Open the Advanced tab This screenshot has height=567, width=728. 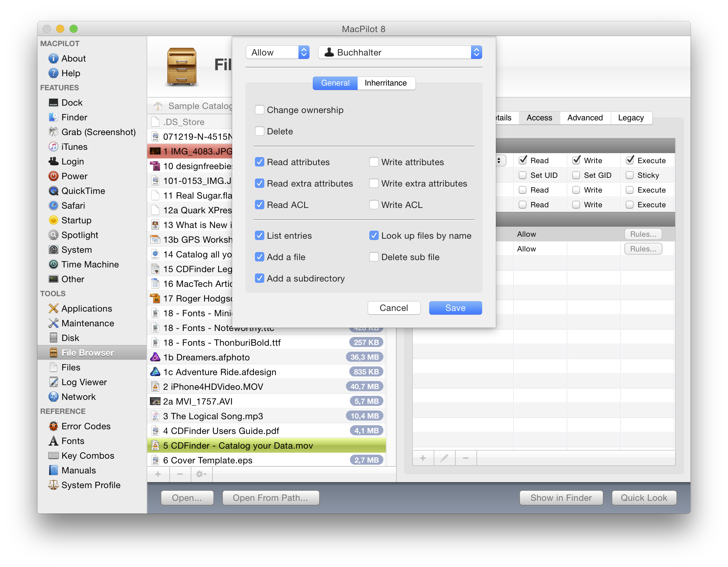point(585,118)
